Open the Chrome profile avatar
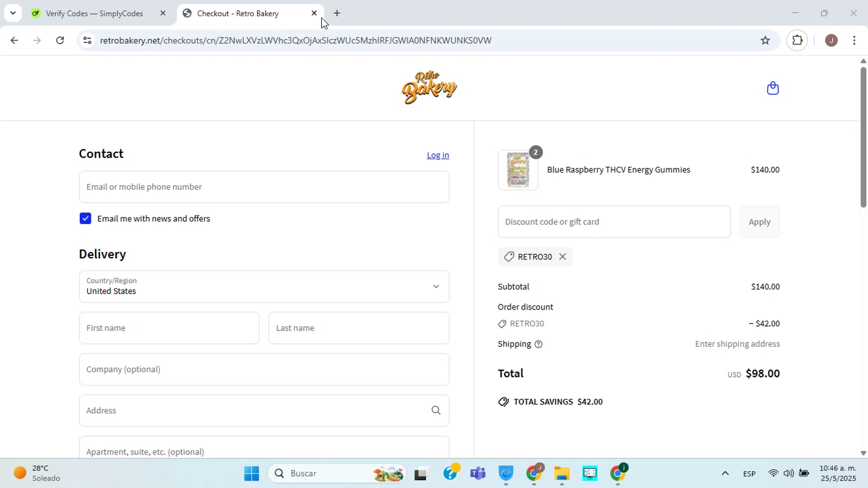 [831, 41]
